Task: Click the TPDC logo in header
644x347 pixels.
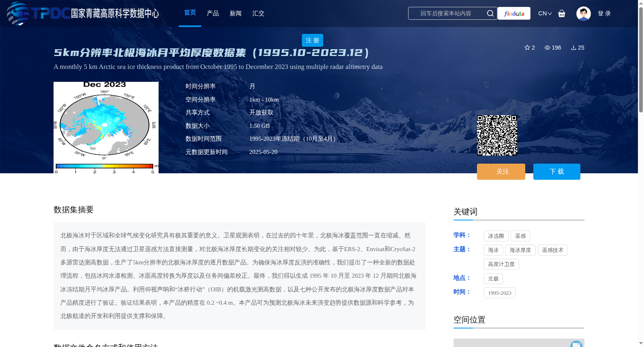Action: 83,13
